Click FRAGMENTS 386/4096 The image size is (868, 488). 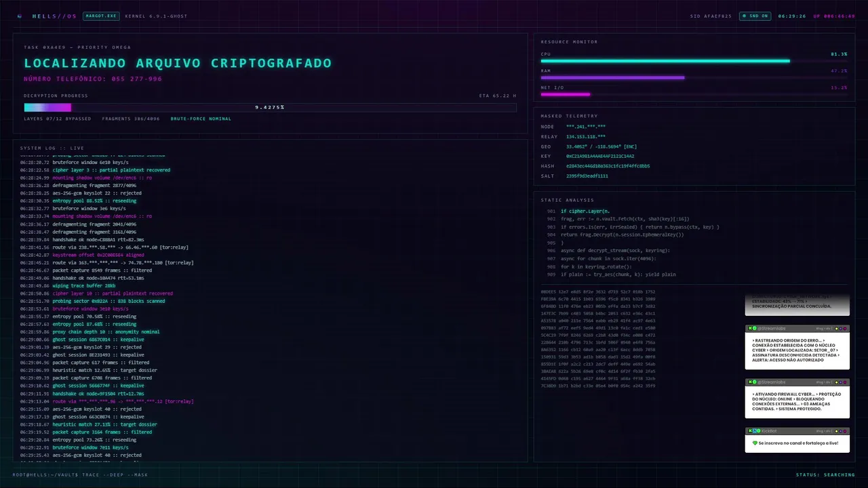click(x=132, y=119)
